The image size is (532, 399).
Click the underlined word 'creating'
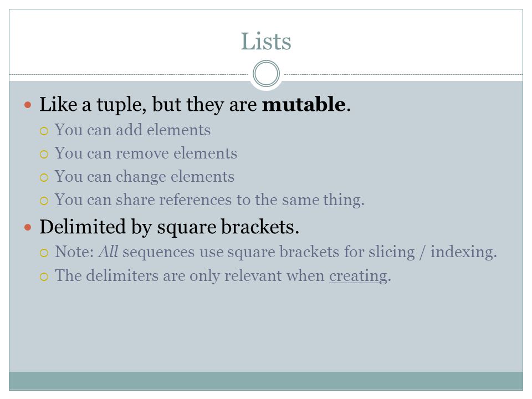(x=358, y=276)
